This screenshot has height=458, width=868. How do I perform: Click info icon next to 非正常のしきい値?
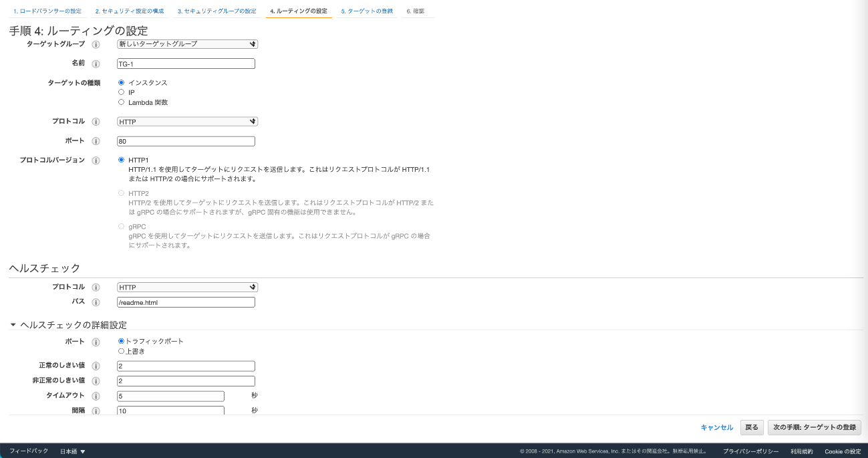[96, 381]
